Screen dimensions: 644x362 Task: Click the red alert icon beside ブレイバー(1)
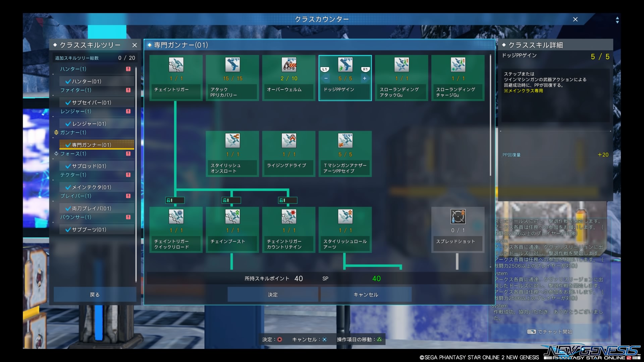coord(128,196)
